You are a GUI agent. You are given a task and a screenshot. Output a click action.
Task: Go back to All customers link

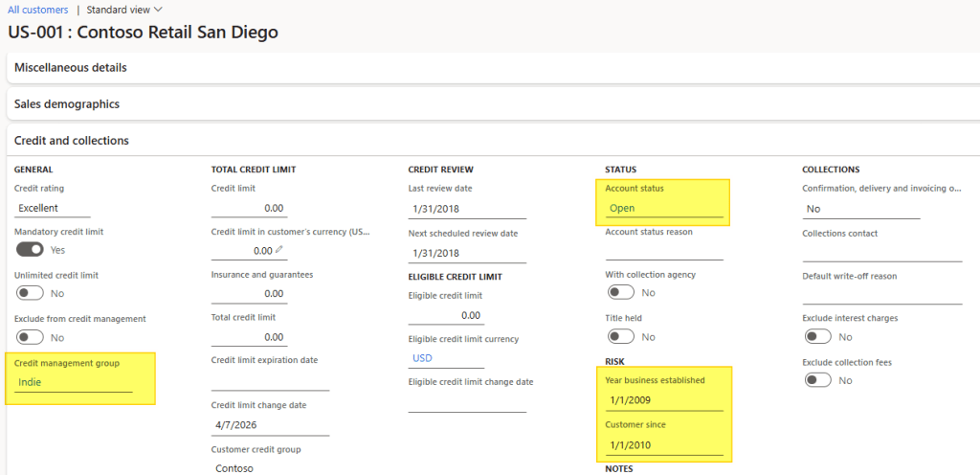pos(37,10)
